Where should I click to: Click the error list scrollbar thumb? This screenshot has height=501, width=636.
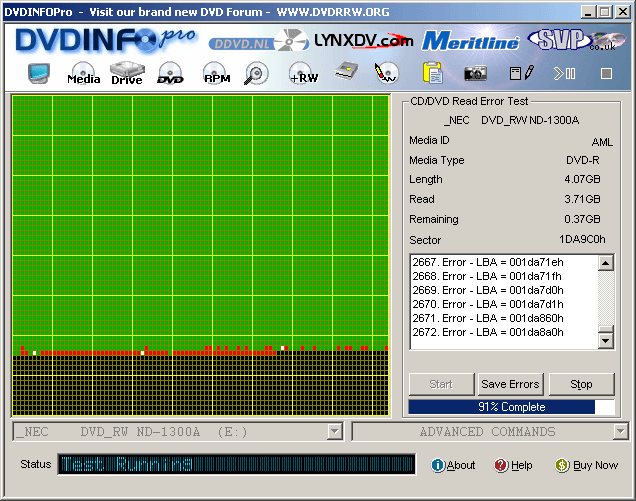point(606,329)
